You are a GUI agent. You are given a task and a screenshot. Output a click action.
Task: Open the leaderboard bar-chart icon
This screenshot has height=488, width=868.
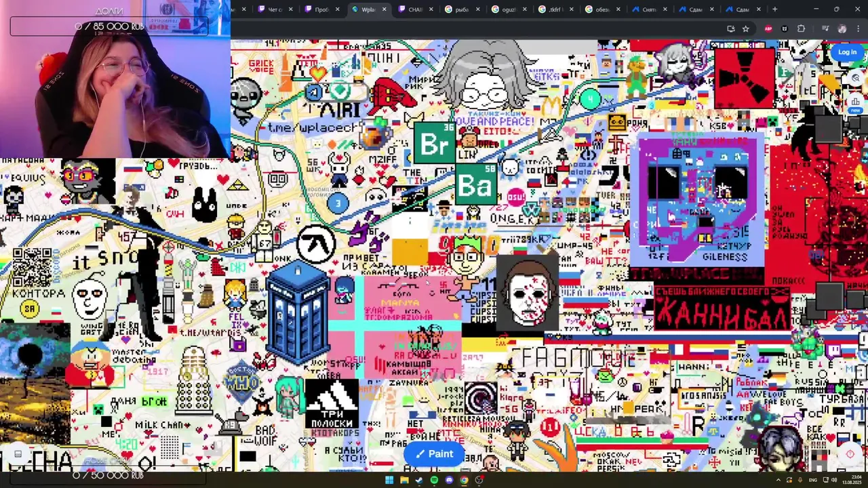(856, 102)
